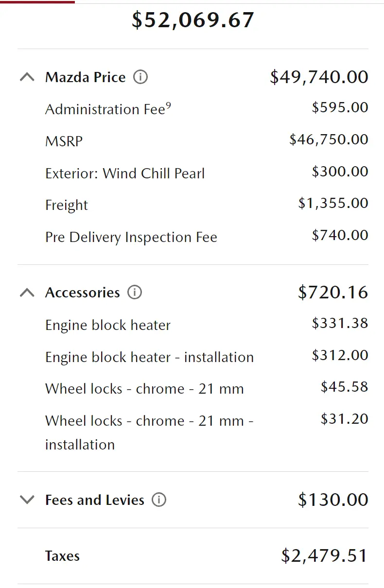
Task: Open the Mazda Price info icon
Action: pos(140,77)
